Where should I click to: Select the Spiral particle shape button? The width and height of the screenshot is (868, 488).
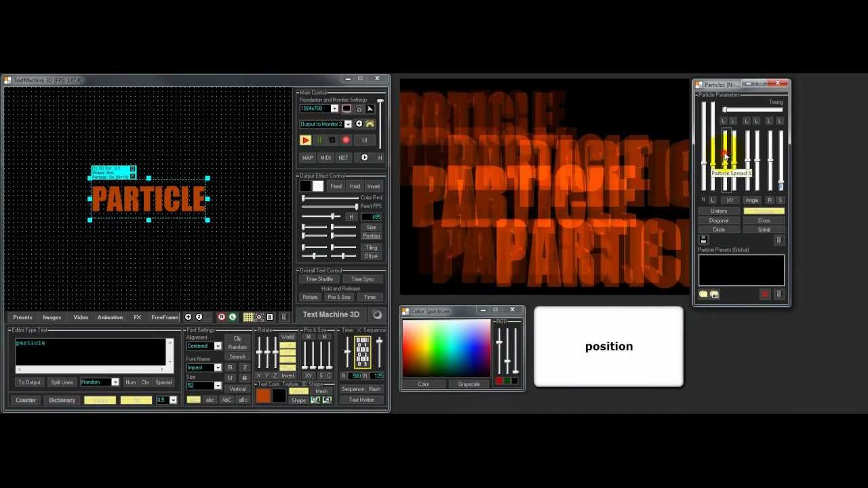pyautogui.click(x=764, y=230)
